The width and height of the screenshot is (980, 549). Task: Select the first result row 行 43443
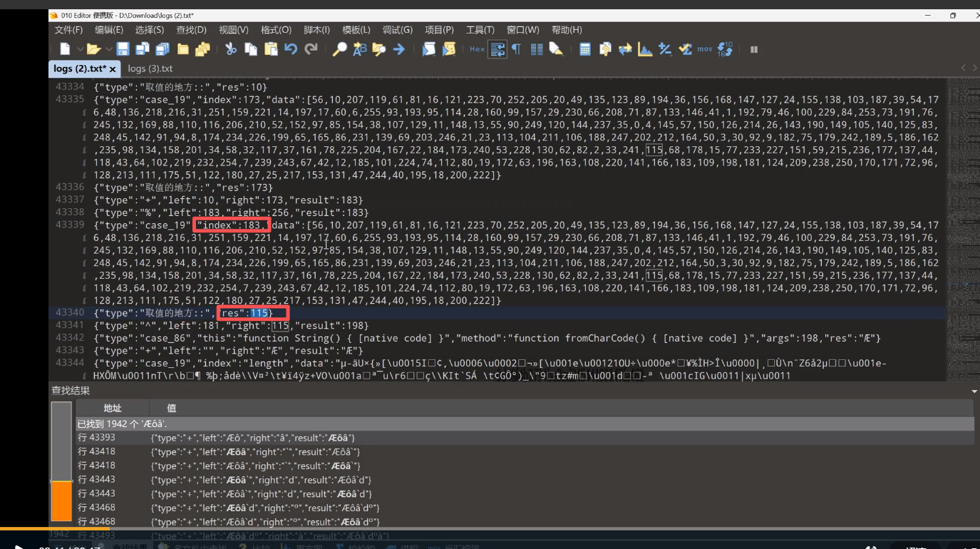pyautogui.click(x=525, y=479)
